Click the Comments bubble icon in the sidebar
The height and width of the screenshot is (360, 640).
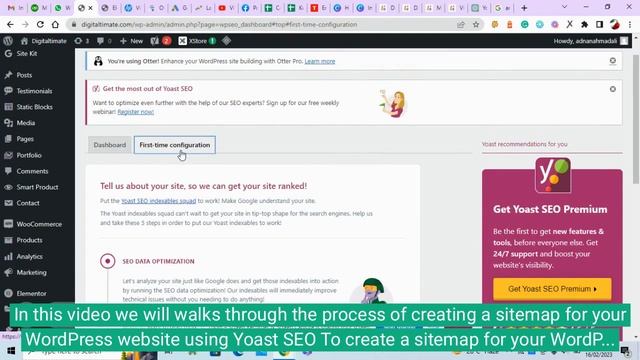click(8, 171)
